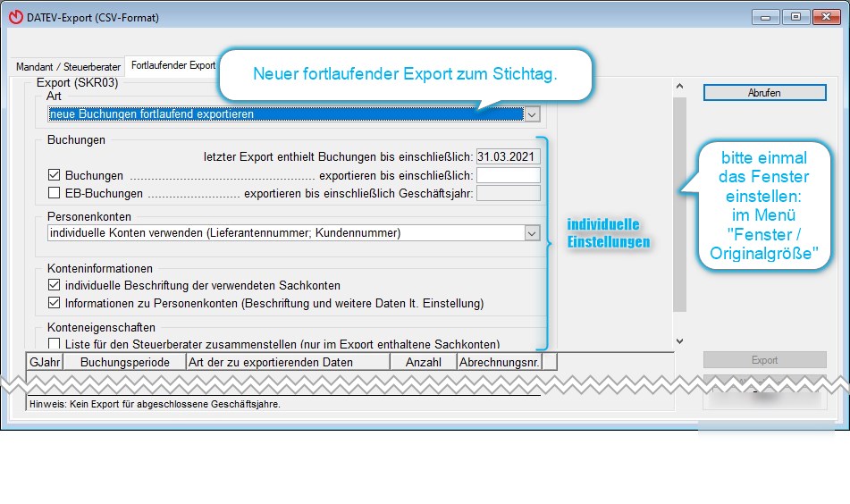The height and width of the screenshot is (504, 850).
Task: Click the Buchungsperiode column header
Action: pos(124,362)
